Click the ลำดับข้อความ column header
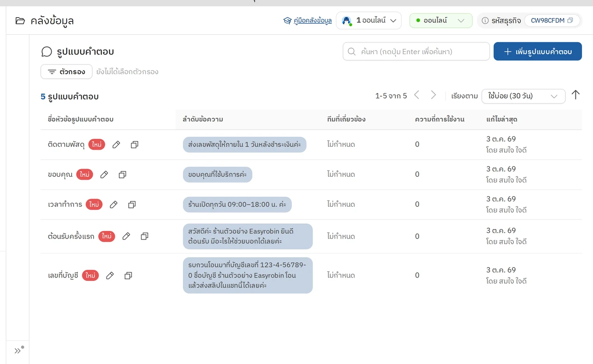Screen dimensions: 593x364 [x=203, y=119]
